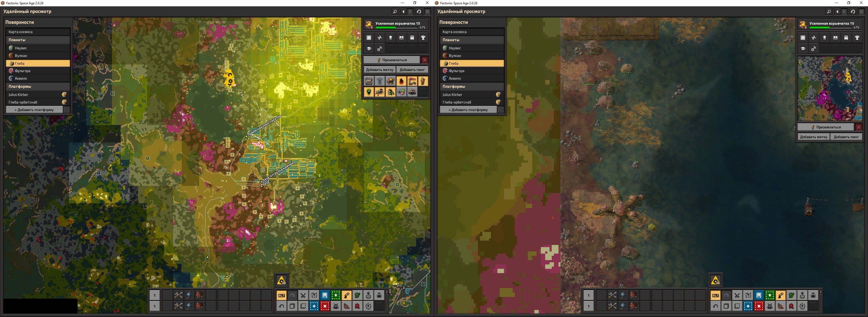The image size is (868, 317).
Task: Click shortcut bar options dots in left window
Action: 387,292
